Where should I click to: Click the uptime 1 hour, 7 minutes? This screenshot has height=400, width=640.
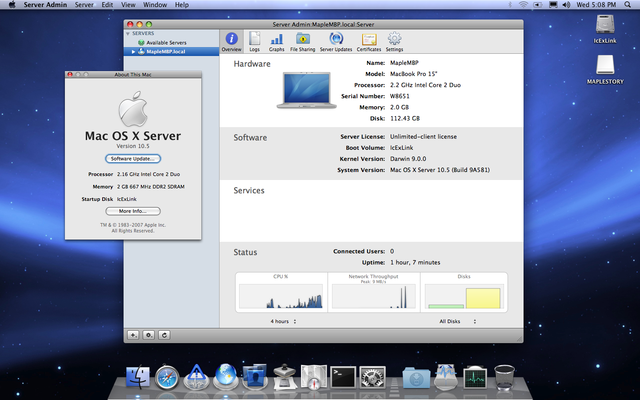(415, 262)
